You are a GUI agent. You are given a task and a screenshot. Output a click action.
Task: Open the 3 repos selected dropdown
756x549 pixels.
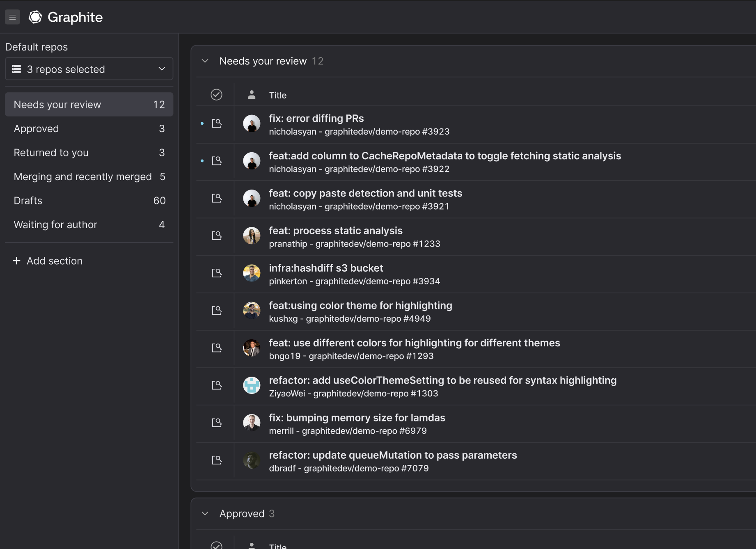click(89, 69)
